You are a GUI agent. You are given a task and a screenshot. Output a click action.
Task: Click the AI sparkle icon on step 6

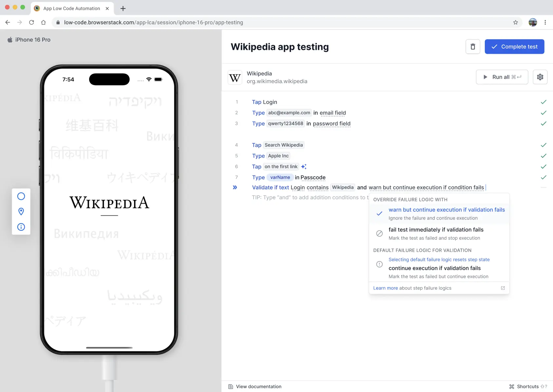tap(304, 167)
